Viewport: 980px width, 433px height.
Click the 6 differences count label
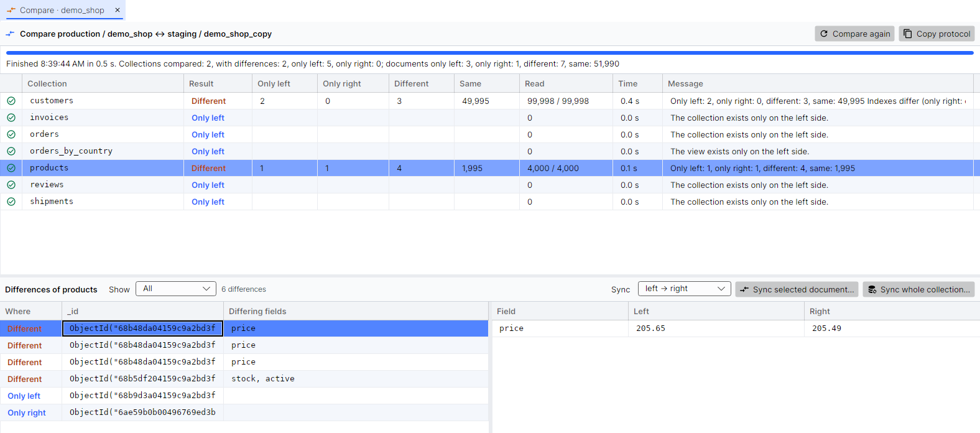pyautogui.click(x=244, y=289)
